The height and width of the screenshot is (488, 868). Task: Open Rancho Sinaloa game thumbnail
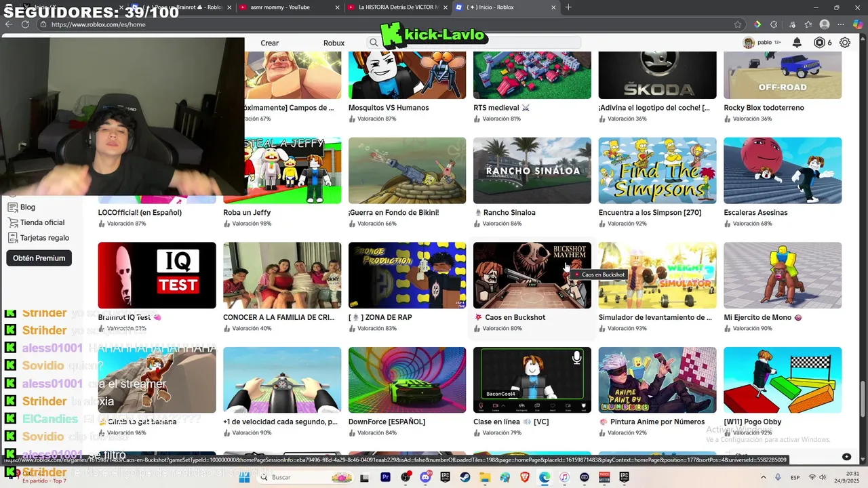tap(532, 170)
